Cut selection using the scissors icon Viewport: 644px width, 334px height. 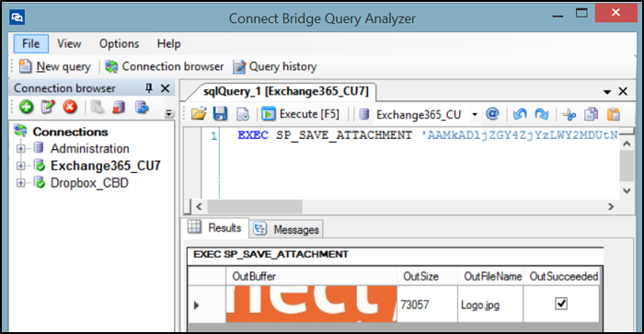click(569, 114)
